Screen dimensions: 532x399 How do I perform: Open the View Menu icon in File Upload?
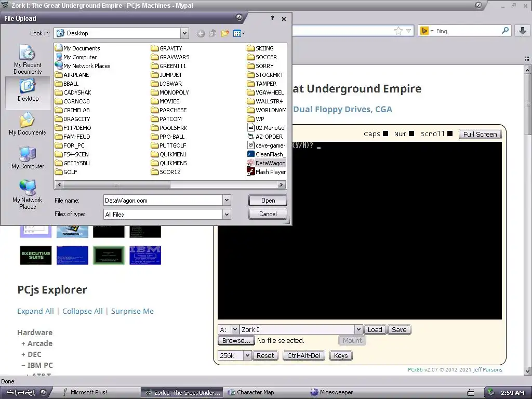coord(238,33)
